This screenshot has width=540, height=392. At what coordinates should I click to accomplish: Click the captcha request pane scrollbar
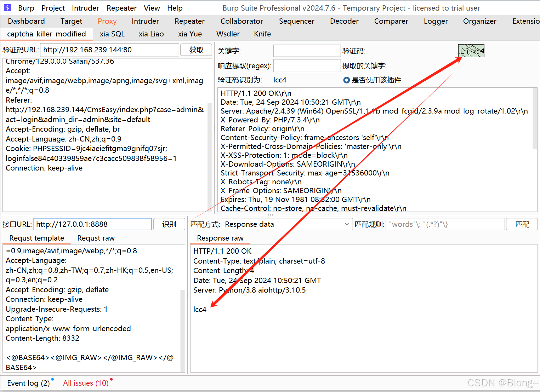tap(210, 157)
